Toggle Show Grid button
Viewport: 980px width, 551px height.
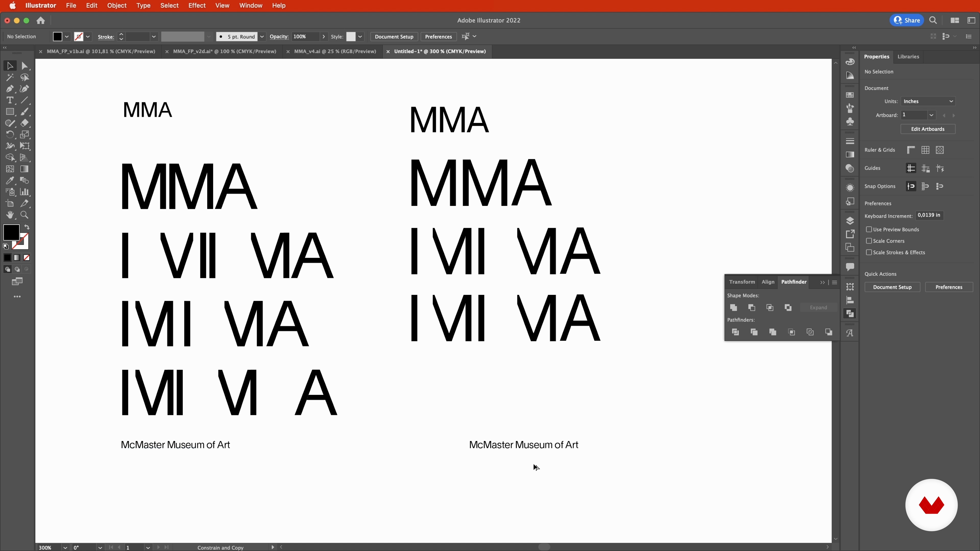(x=925, y=150)
